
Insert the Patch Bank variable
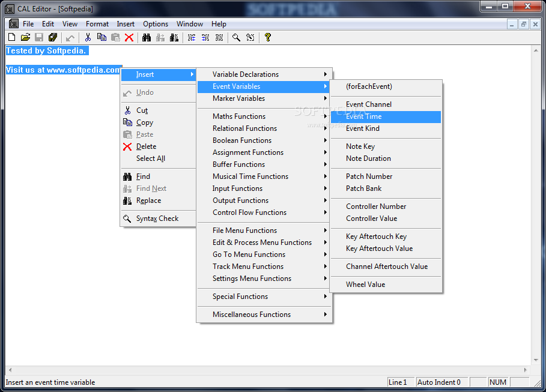[386, 188]
